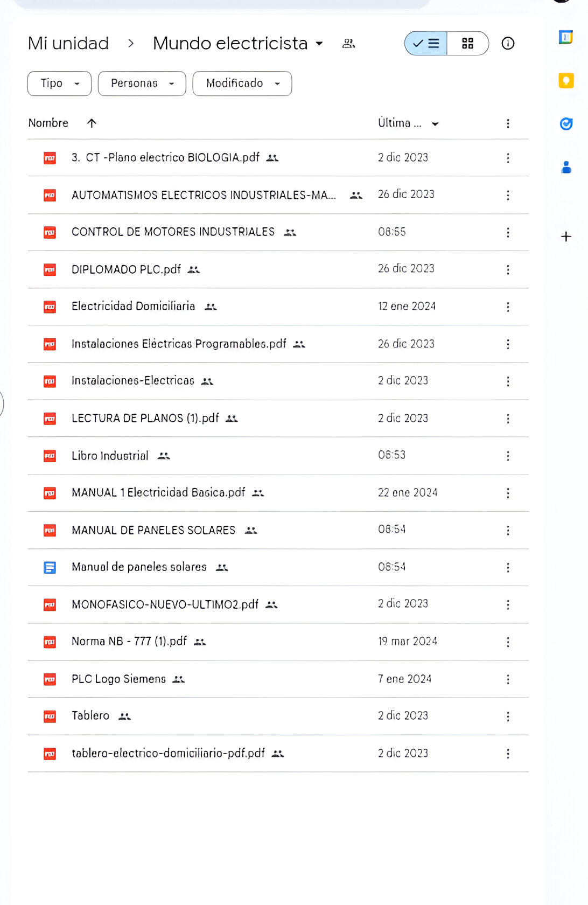Click the 08:53 modified time
This screenshot has height=905, width=588.
(x=392, y=455)
